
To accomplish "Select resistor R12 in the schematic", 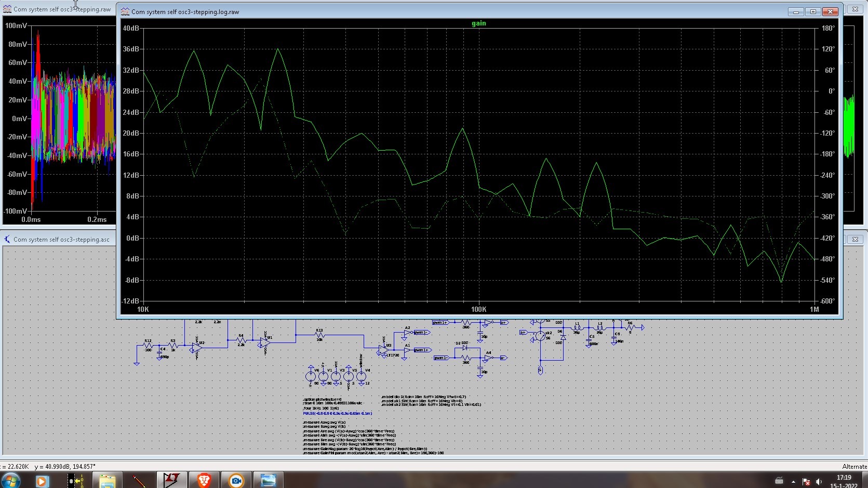I will (x=148, y=346).
